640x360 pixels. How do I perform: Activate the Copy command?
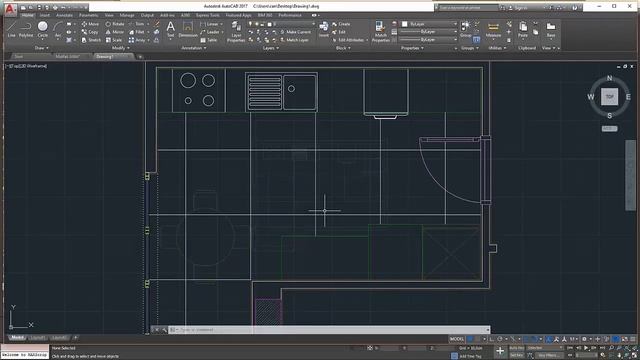90,32
